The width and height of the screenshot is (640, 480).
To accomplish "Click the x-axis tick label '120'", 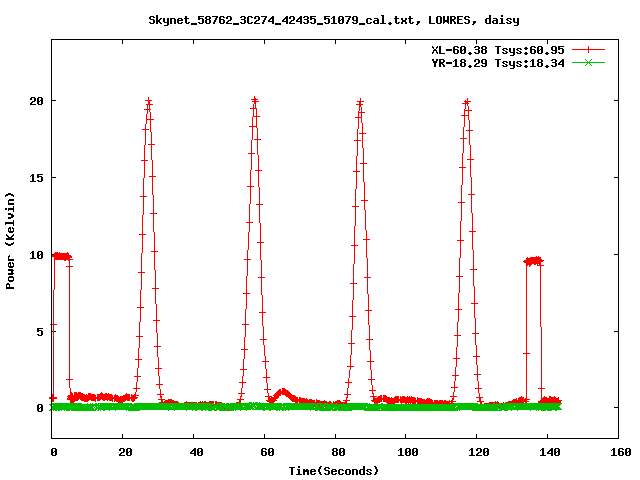I will [x=479, y=452].
